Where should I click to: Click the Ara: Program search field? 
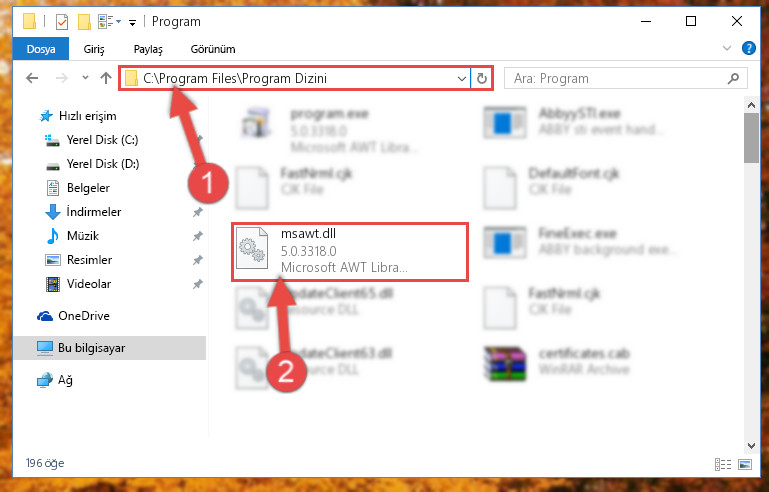pyautogui.click(x=625, y=78)
